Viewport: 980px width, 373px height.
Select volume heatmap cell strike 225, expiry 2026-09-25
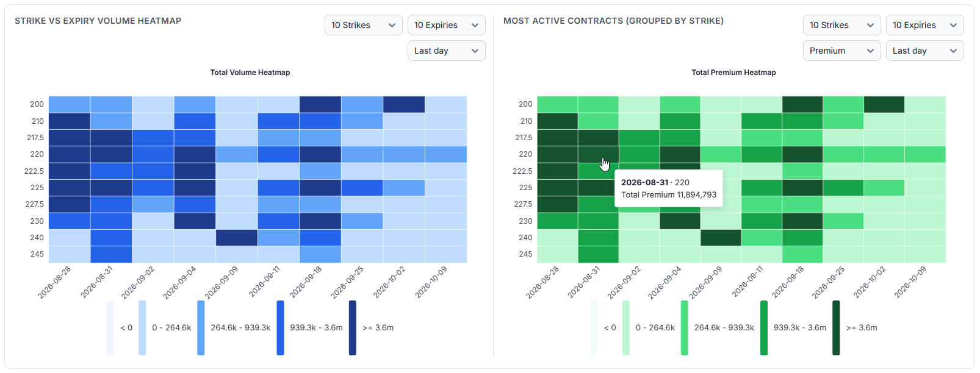pyautogui.click(x=362, y=188)
